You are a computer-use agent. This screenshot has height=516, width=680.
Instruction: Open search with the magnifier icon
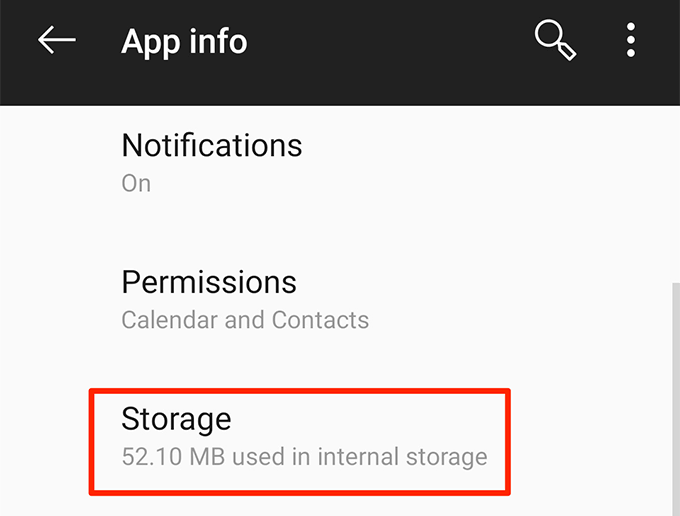[x=552, y=41]
